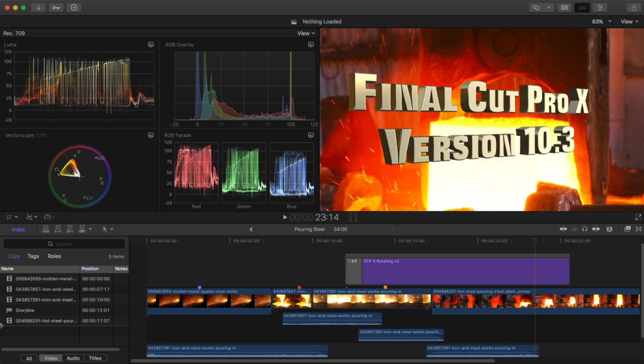Filter the index to show All clips
The height and width of the screenshot is (364, 644).
click(29, 358)
